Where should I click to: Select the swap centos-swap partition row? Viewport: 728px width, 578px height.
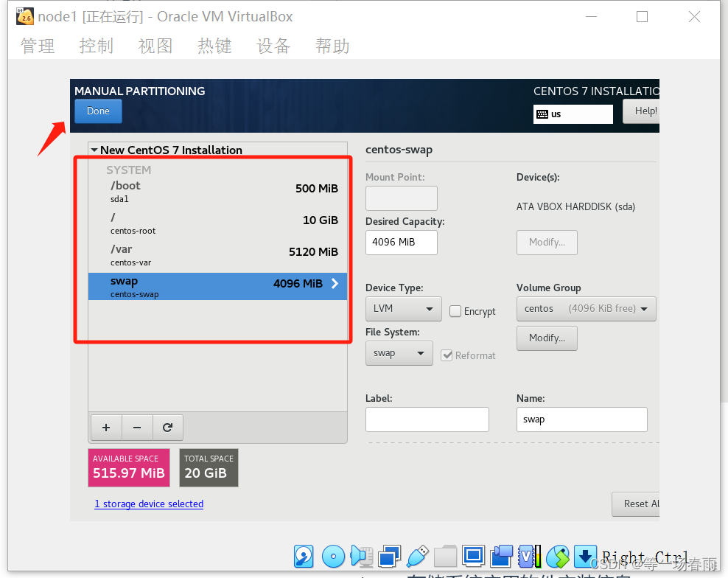[x=218, y=287]
